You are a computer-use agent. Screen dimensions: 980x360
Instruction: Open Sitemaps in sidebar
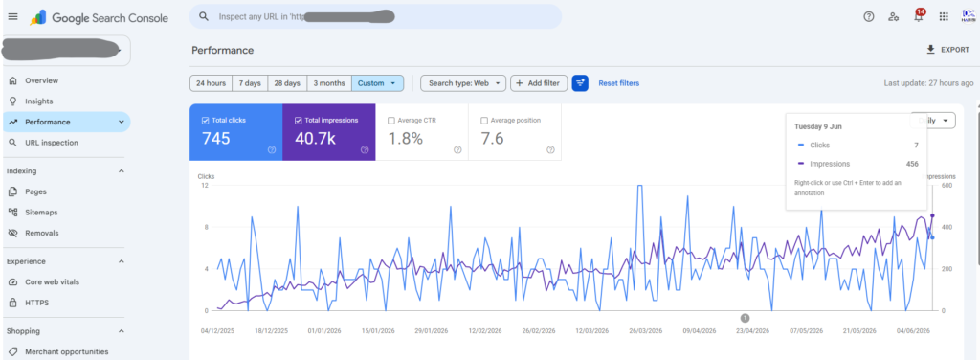point(41,213)
